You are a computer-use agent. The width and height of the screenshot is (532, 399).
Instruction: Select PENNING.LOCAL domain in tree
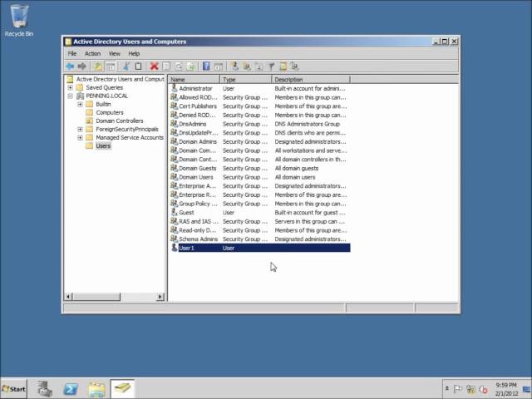[x=107, y=96]
